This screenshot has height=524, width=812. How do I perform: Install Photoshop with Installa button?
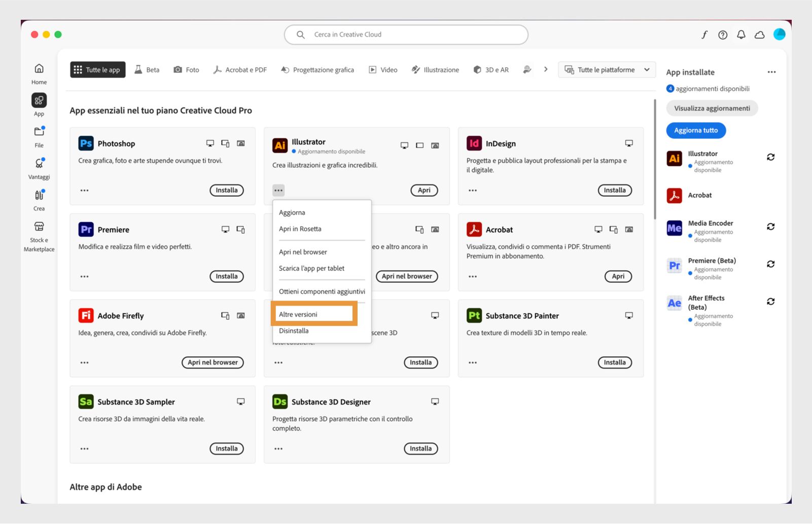[227, 191]
